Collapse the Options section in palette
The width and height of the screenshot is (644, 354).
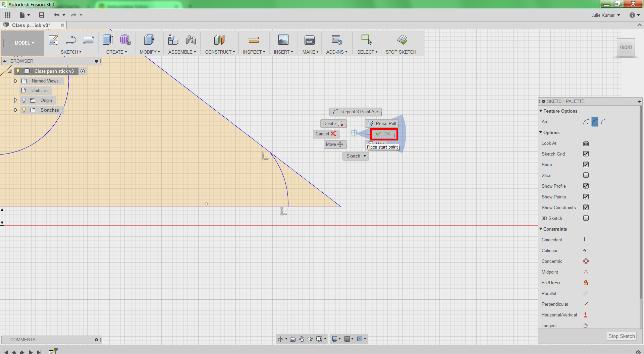pos(541,132)
